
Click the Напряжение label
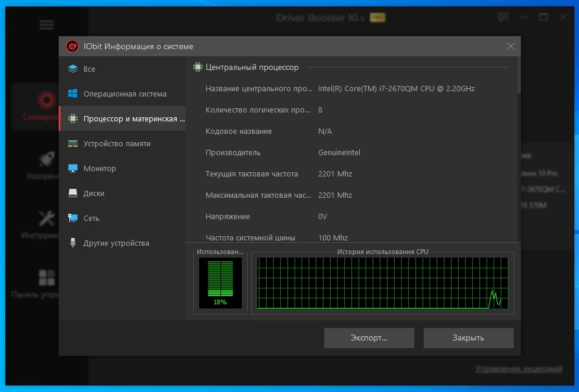228,217
